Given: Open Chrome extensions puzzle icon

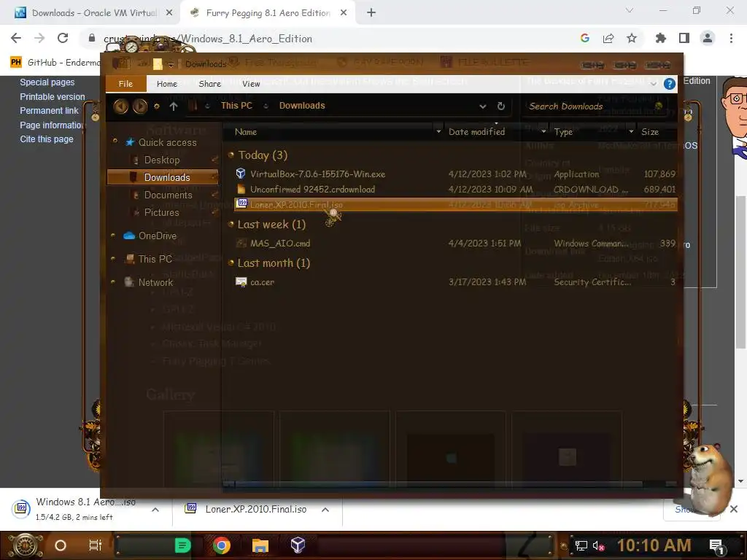Looking at the screenshot, I should coord(661,38).
